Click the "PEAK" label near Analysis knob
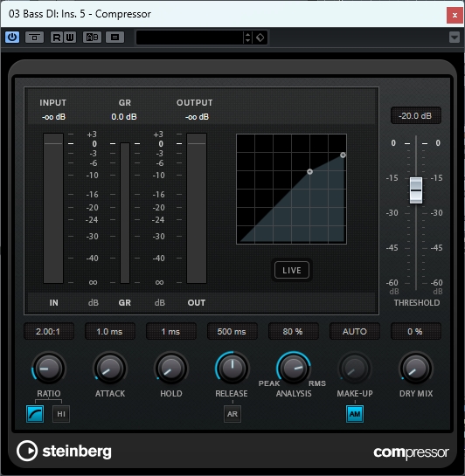 (x=269, y=383)
